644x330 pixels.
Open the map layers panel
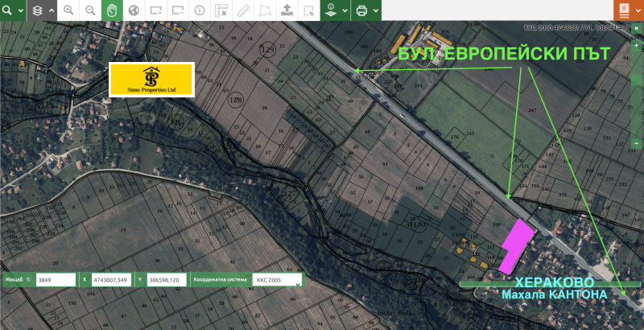[x=38, y=10]
